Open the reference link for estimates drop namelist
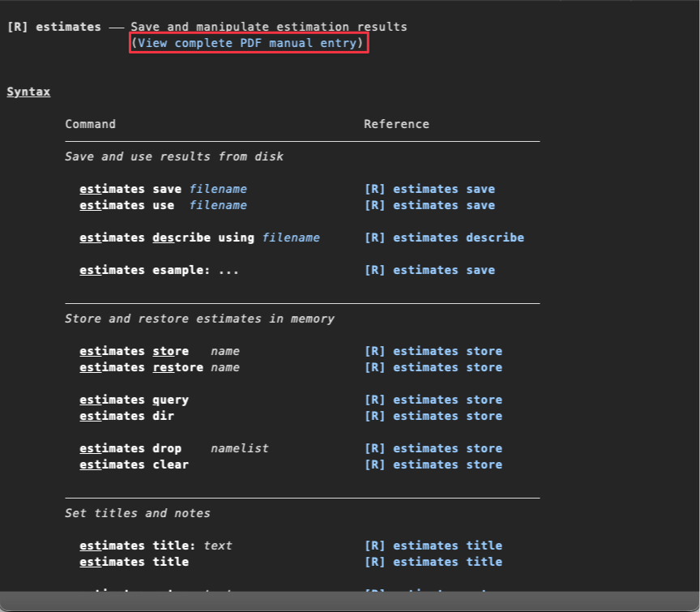 click(x=433, y=448)
